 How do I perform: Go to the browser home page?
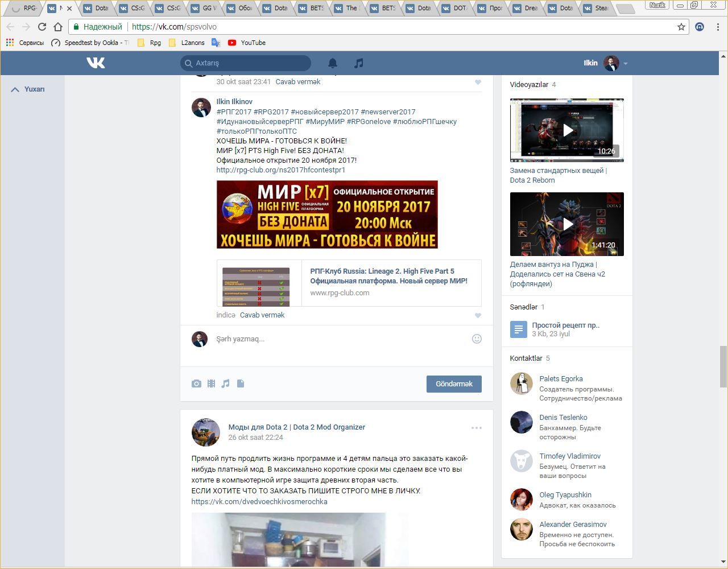coord(58,27)
